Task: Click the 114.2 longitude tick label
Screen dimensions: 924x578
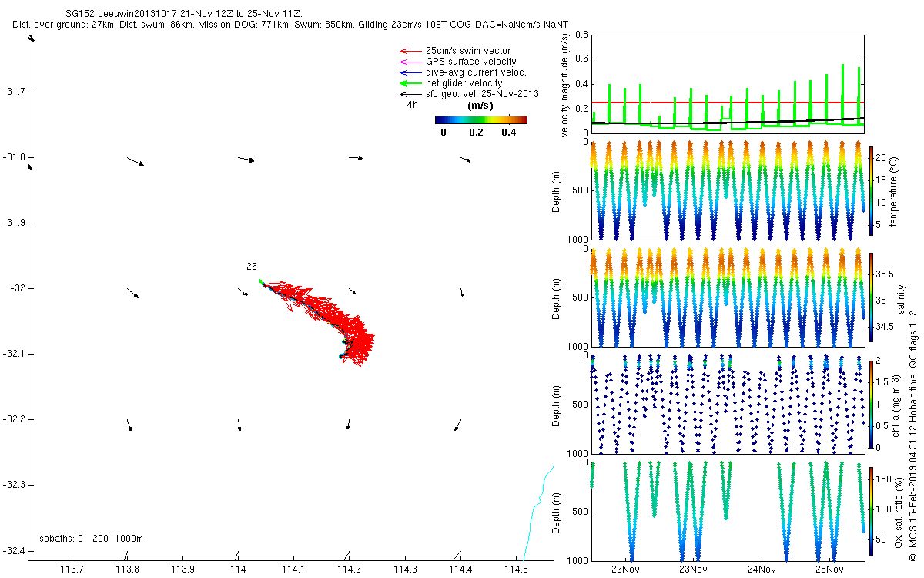Action: coord(349,570)
